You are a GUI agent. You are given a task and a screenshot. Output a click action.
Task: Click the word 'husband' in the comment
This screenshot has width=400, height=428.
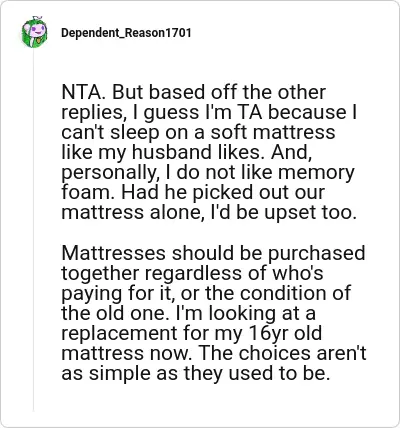172,152
